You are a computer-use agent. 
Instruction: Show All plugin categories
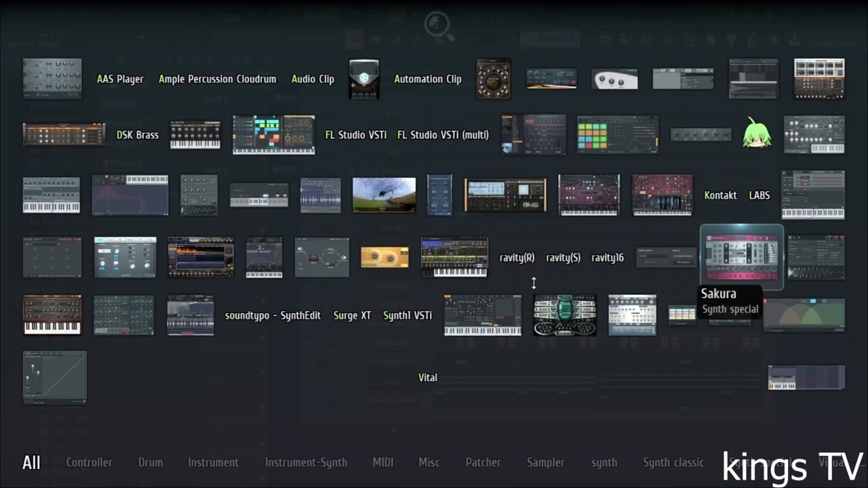point(31,462)
